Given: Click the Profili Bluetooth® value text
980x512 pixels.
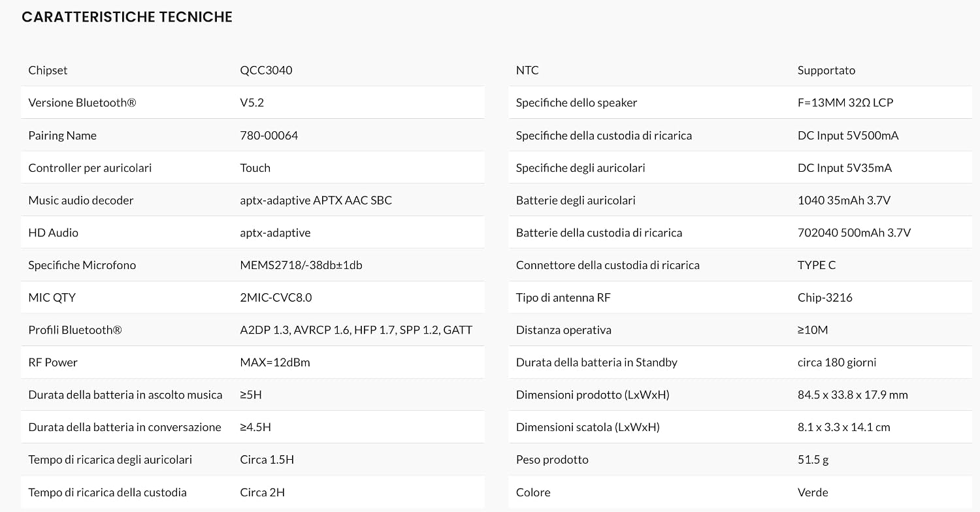Looking at the screenshot, I should (x=356, y=330).
